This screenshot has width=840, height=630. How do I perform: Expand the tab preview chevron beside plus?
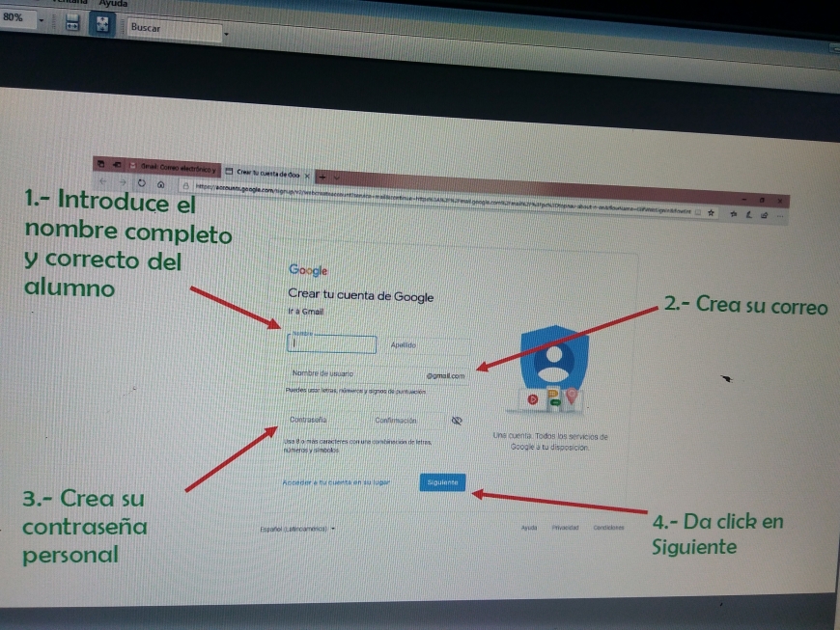tap(336, 178)
